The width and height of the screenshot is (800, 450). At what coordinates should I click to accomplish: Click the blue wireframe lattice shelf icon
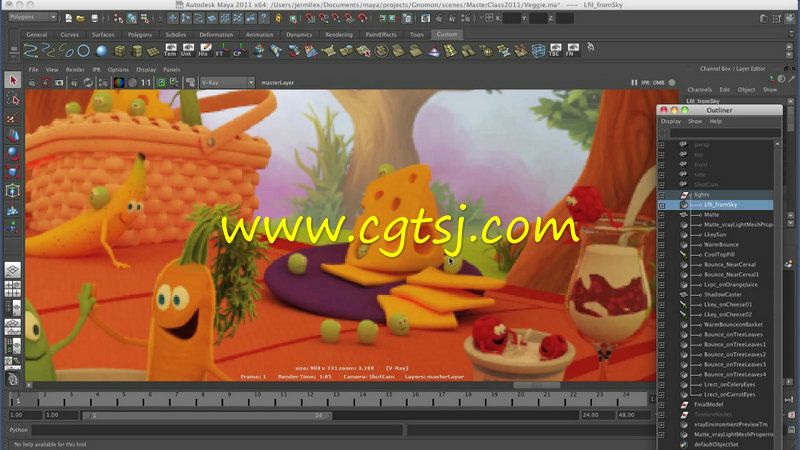538,51
